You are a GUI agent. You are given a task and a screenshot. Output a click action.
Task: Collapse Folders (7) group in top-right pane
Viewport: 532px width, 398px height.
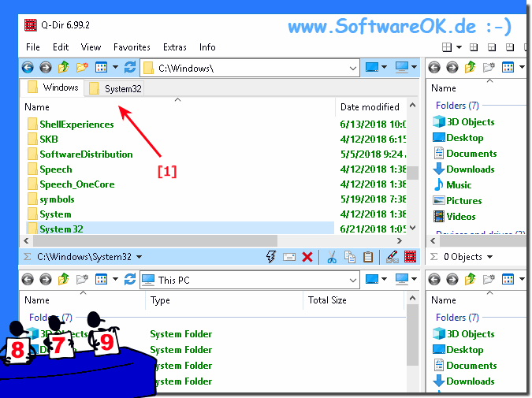point(457,106)
